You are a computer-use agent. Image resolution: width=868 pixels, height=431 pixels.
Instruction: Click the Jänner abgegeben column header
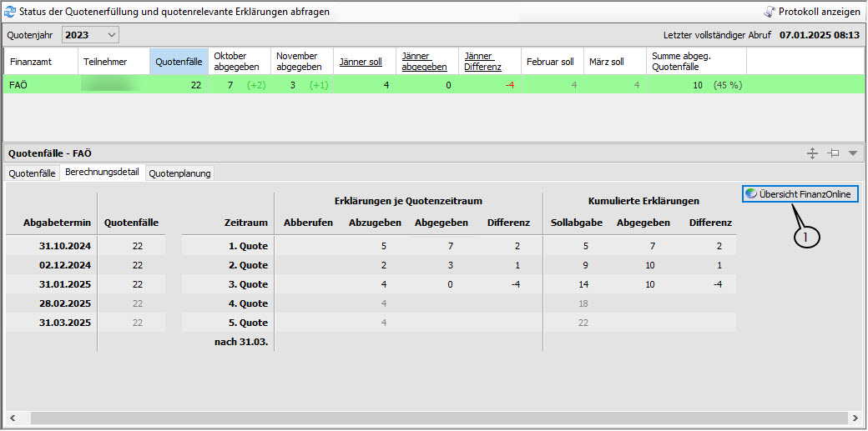pos(424,62)
